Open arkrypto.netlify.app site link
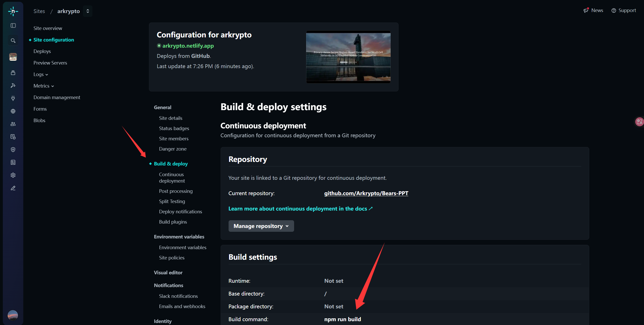 tap(188, 46)
